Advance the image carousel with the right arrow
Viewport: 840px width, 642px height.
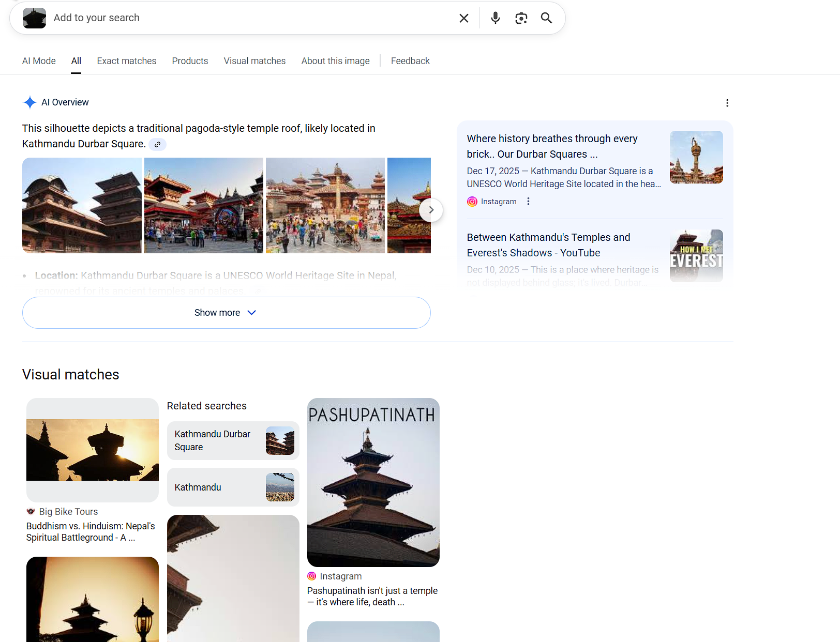pos(430,210)
